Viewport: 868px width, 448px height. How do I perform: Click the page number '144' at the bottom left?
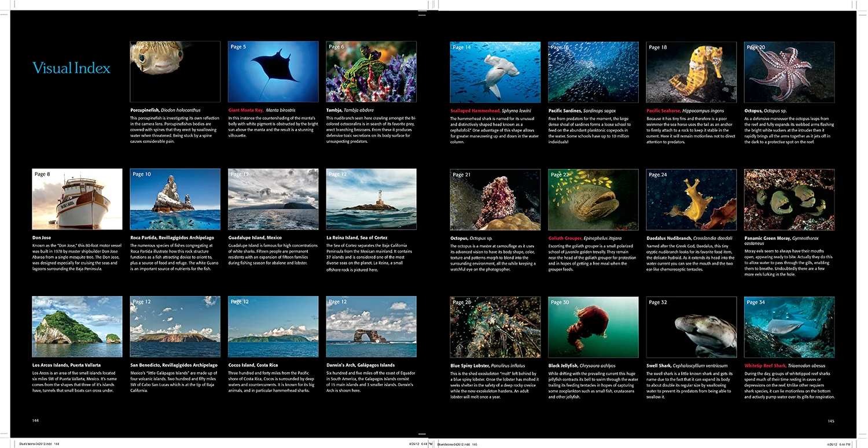35,421
